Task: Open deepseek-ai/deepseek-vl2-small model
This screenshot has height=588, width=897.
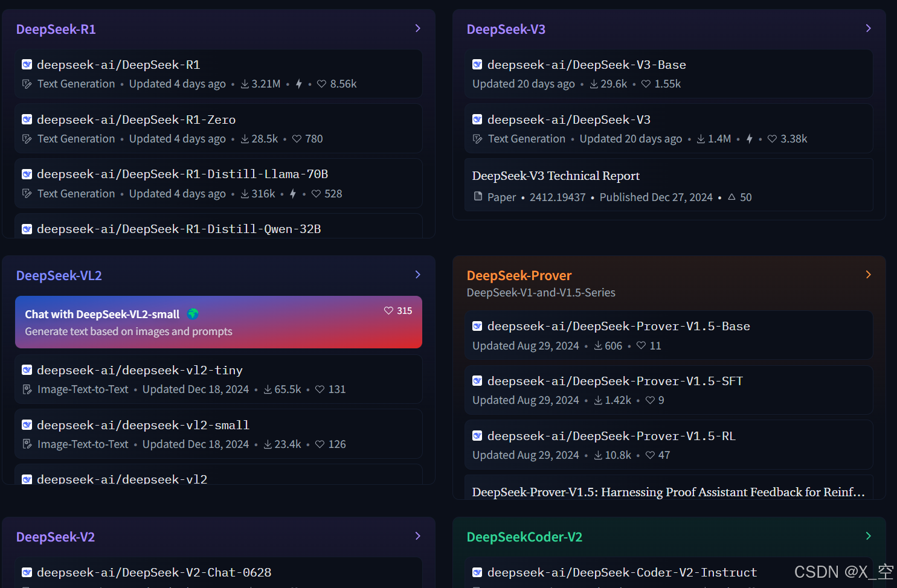Action: [x=218, y=434]
